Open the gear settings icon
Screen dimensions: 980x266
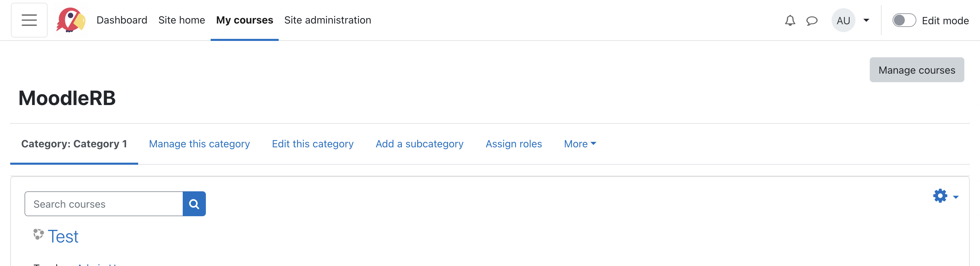(x=940, y=196)
